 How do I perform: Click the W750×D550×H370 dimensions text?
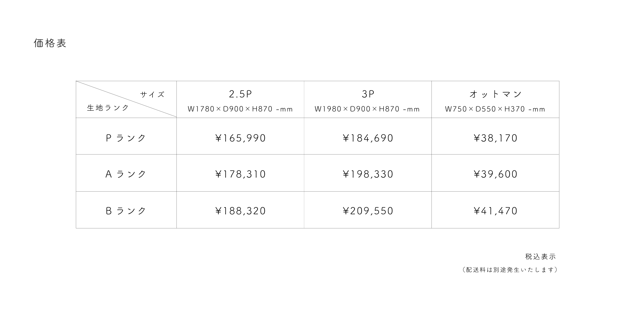tap(495, 109)
